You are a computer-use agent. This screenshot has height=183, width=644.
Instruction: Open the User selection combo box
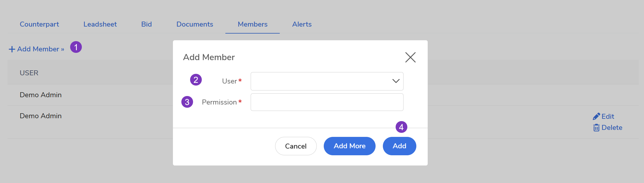point(327,81)
